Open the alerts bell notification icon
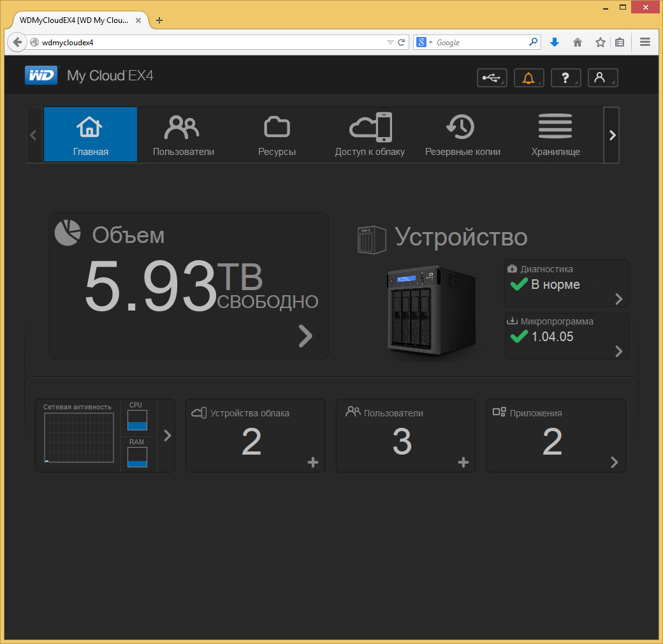The height and width of the screenshot is (644, 663). [x=528, y=78]
